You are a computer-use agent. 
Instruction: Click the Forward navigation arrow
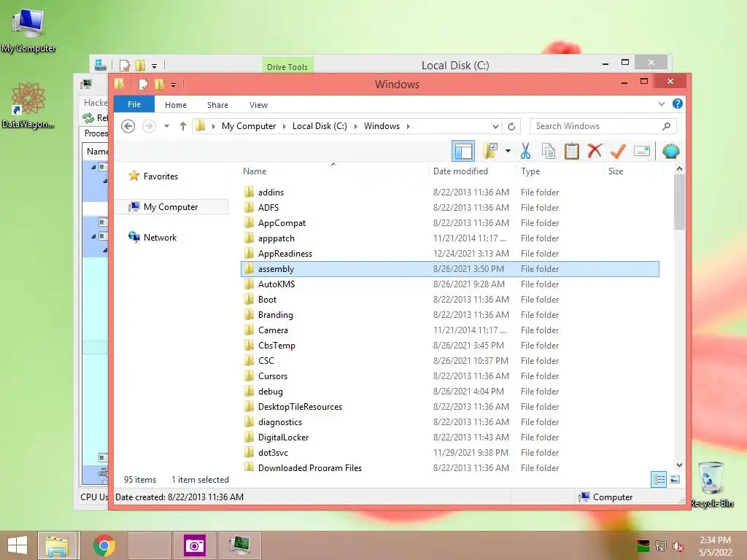point(149,126)
